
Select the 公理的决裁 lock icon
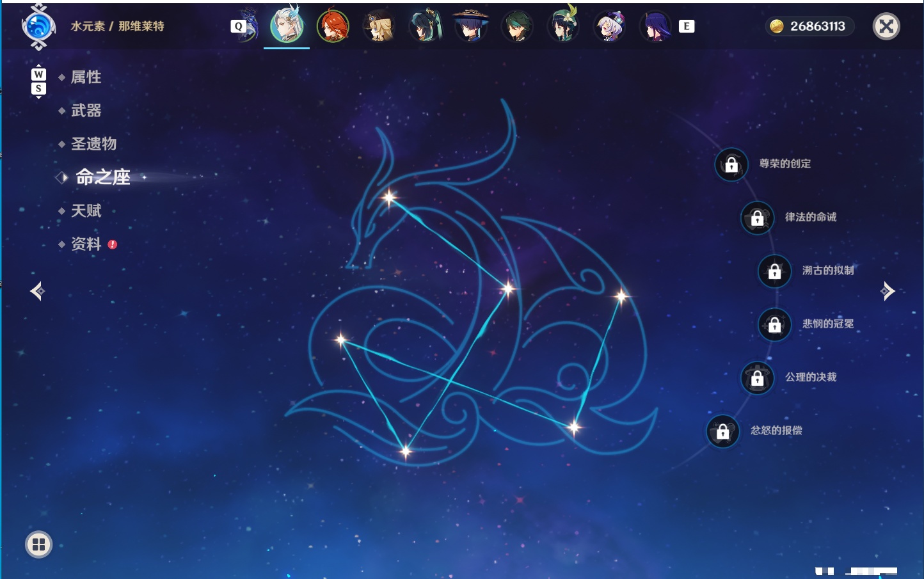pos(758,378)
